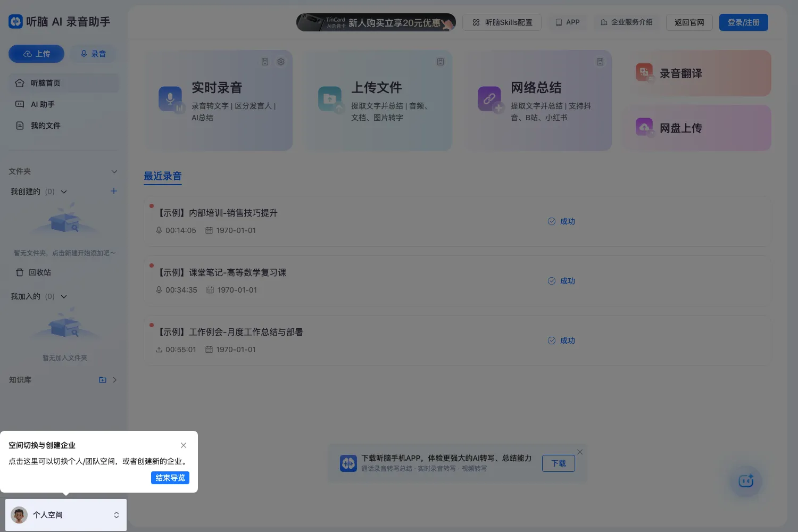Screen dimensions: 798x532
Task: Click the APP logo in the download banner
Action: pyautogui.click(x=348, y=463)
